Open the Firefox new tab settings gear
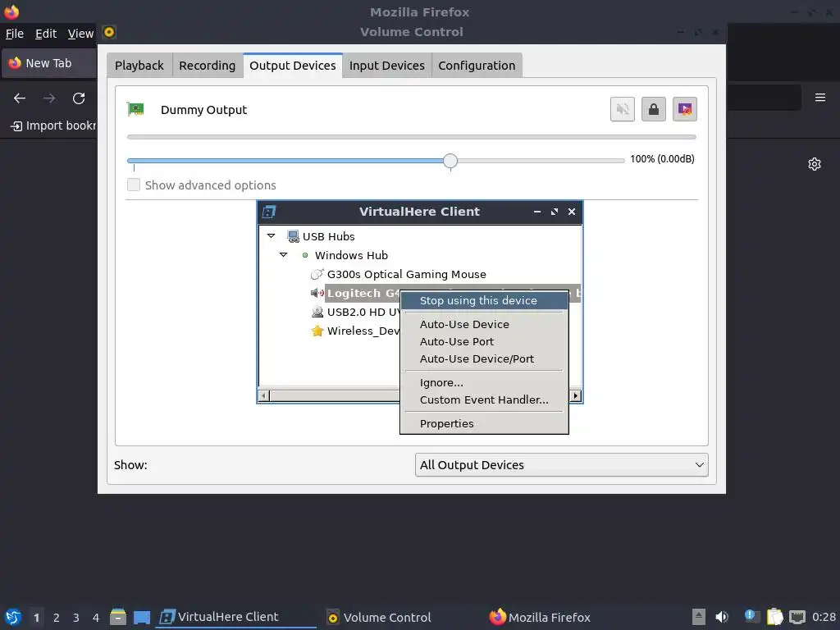The height and width of the screenshot is (630, 840). point(815,164)
